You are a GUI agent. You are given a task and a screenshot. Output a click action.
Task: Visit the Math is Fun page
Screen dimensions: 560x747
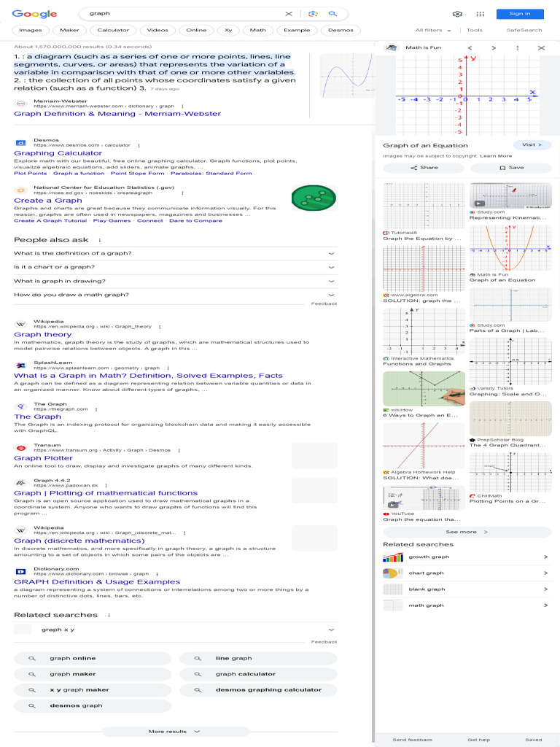532,145
